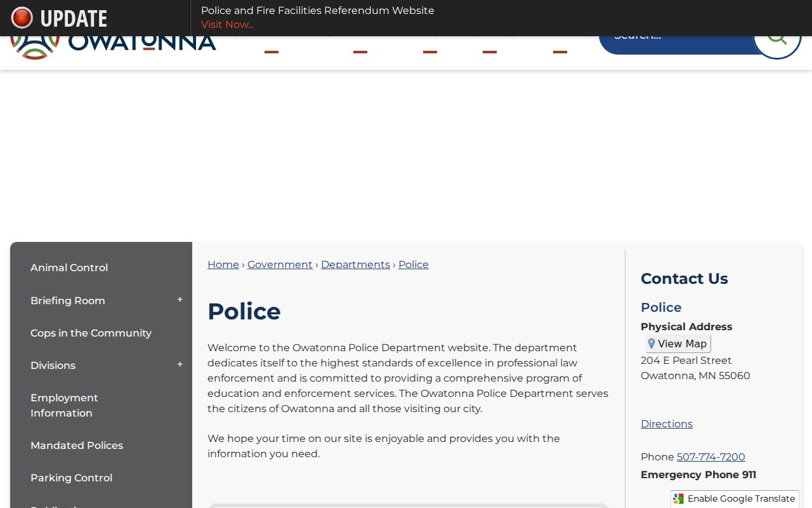
Task: Click the Police and Fire Facilities Referendum Website text
Action: (318, 11)
